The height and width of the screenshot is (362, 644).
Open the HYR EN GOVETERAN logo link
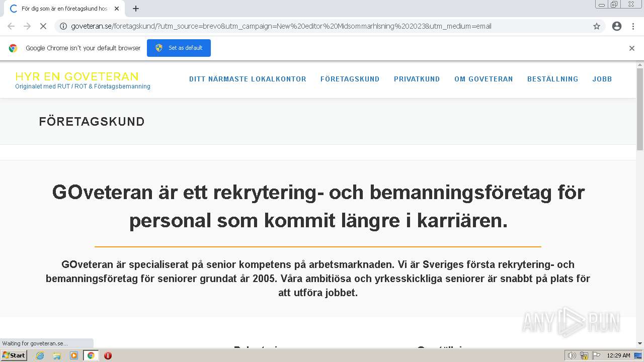(x=77, y=76)
